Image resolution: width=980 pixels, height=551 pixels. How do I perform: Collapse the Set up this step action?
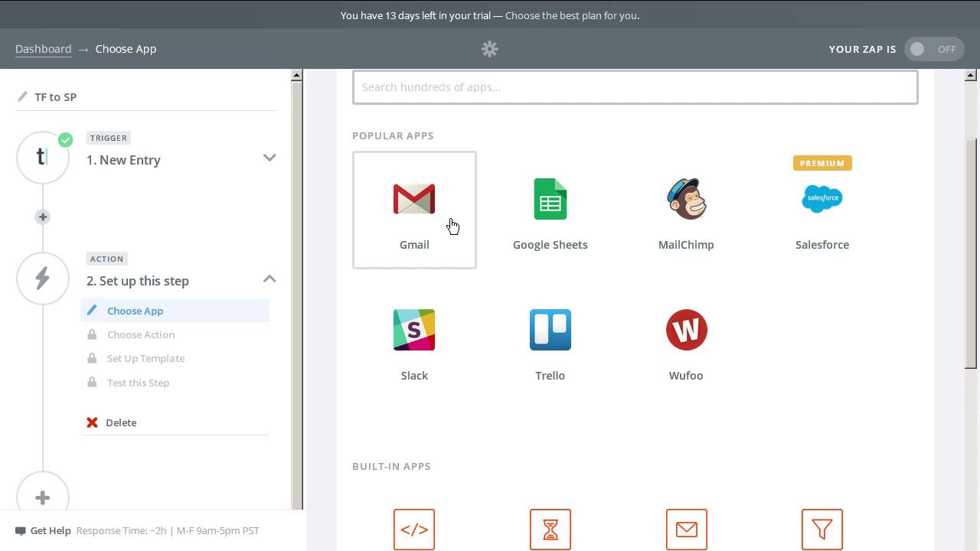[269, 279]
